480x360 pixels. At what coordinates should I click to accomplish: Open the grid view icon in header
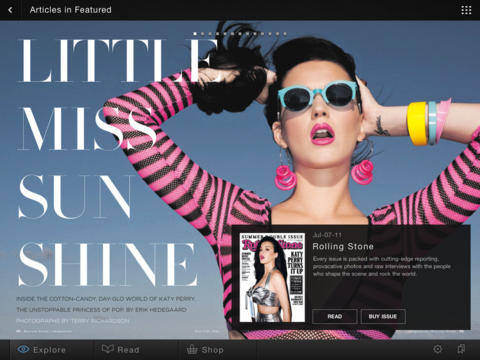(x=466, y=10)
